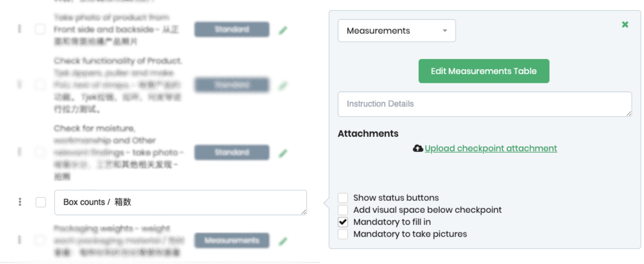Click the Standard badge on first row

click(232, 30)
